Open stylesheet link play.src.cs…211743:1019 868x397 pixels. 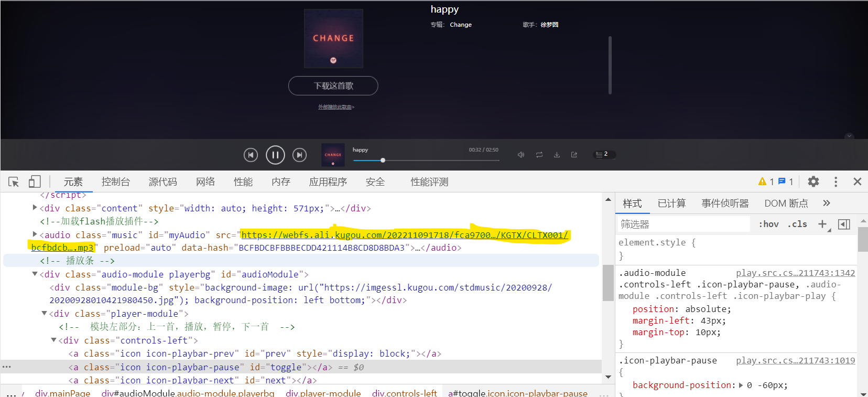[795, 360]
